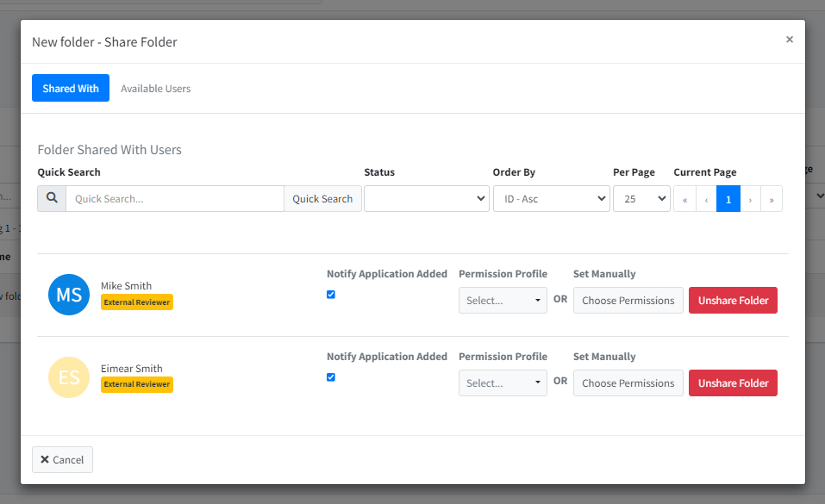The image size is (825, 504).
Task: Click the Quick Search text field
Action: click(175, 199)
